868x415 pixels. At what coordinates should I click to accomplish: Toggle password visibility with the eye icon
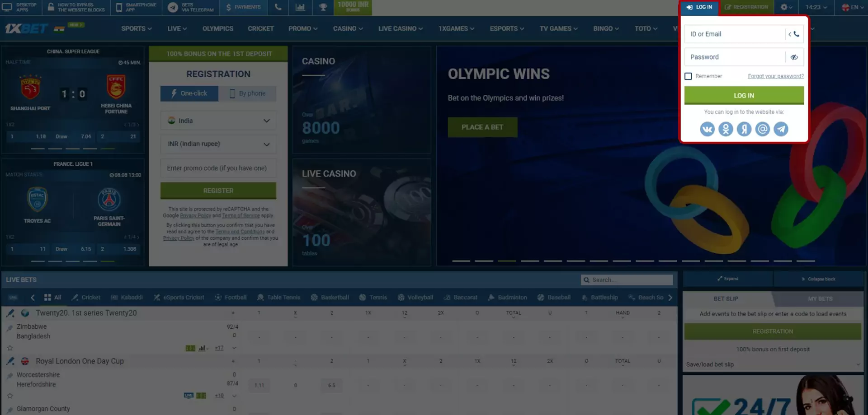pyautogui.click(x=794, y=57)
